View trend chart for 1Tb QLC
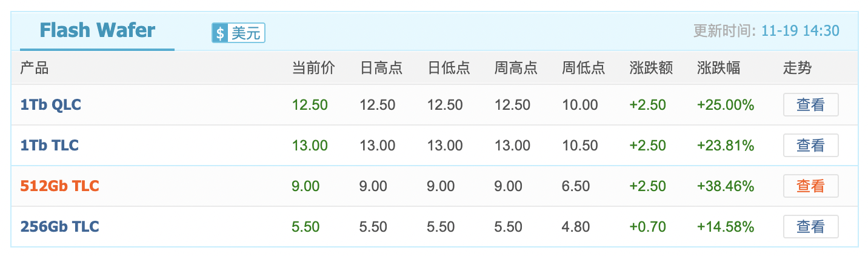The width and height of the screenshot is (868, 256). [810, 105]
